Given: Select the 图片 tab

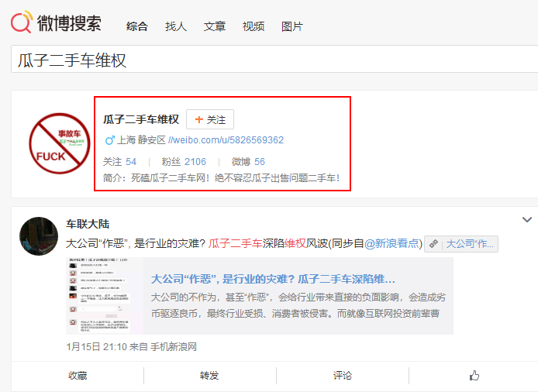Looking at the screenshot, I should coord(292,26).
